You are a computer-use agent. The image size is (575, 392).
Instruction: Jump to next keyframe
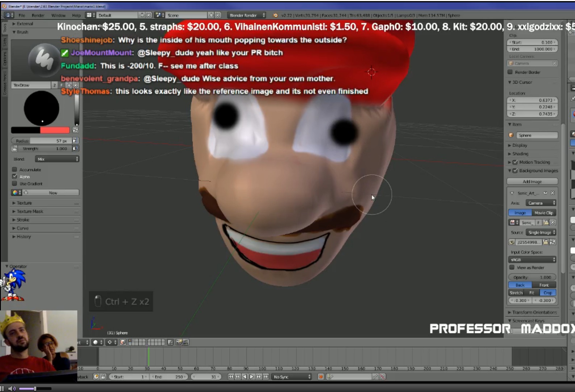(259, 377)
